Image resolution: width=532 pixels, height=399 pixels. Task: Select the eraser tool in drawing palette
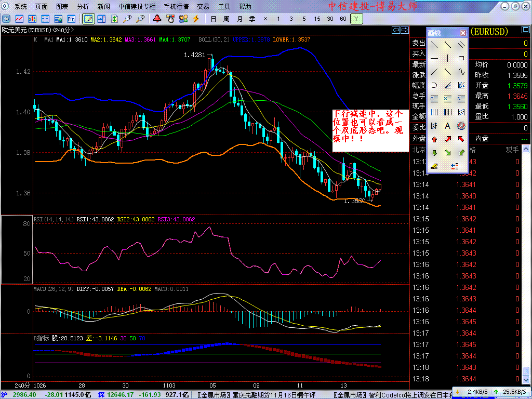tap(434, 166)
